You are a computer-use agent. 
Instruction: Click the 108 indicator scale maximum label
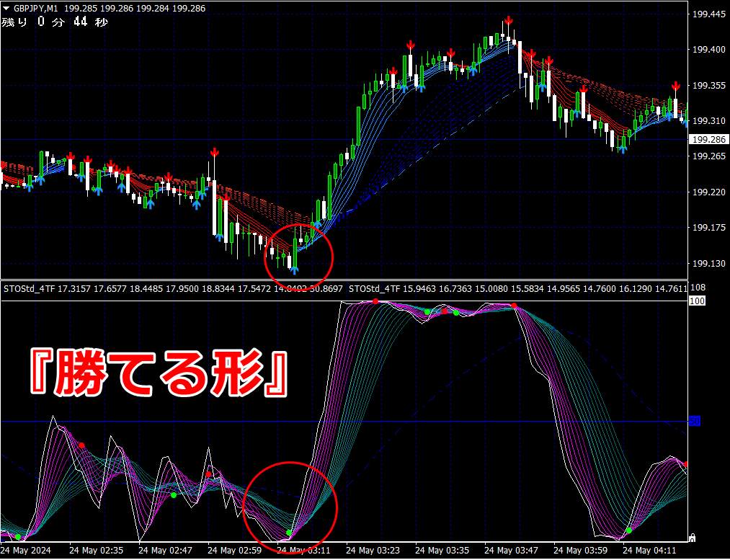pos(698,288)
